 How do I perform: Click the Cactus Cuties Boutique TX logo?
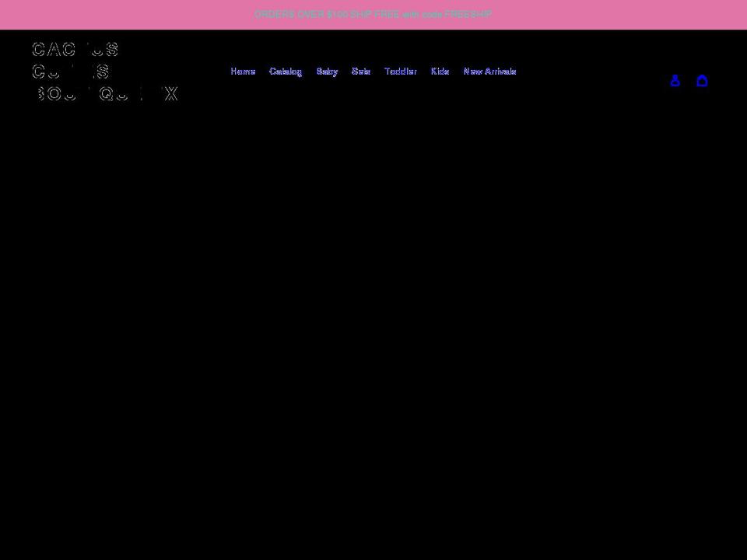tap(105, 71)
